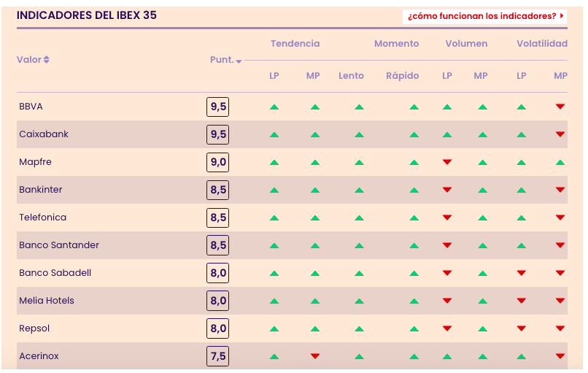Click the Momento header label
588x373 pixels.
(396, 44)
